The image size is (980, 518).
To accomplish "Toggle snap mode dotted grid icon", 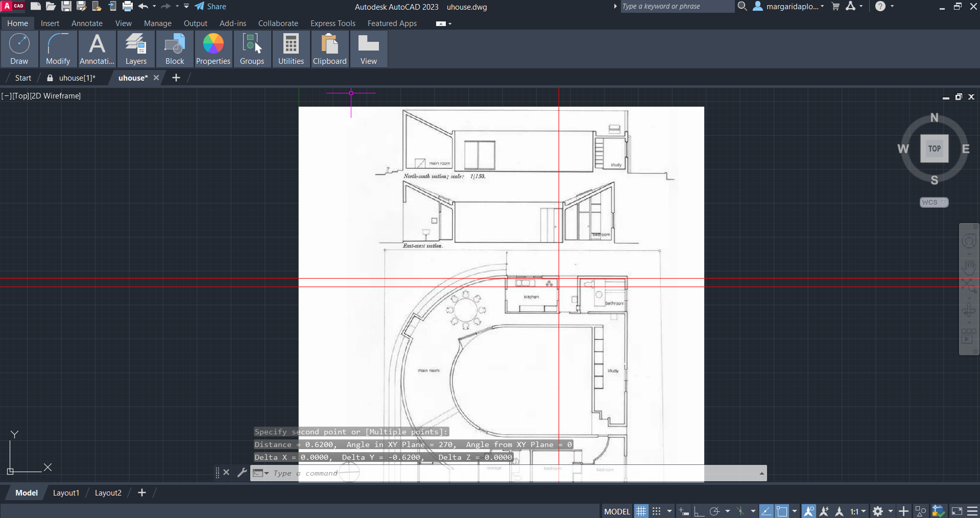I will tap(657, 511).
